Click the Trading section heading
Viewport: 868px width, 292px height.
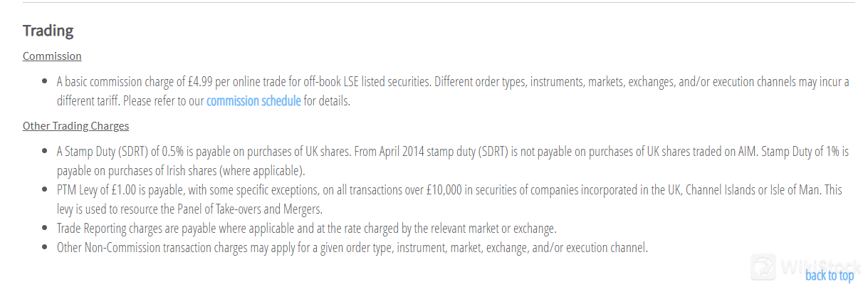click(x=48, y=31)
